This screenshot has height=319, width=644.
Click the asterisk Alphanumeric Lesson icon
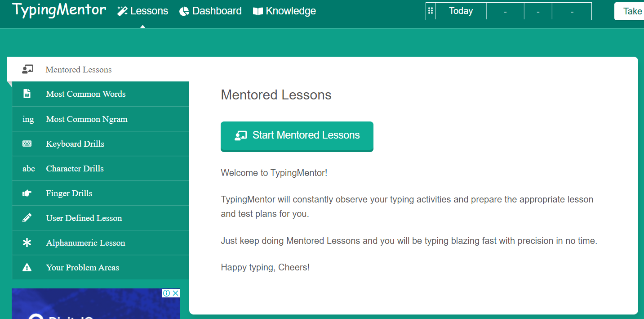(x=27, y=243)
